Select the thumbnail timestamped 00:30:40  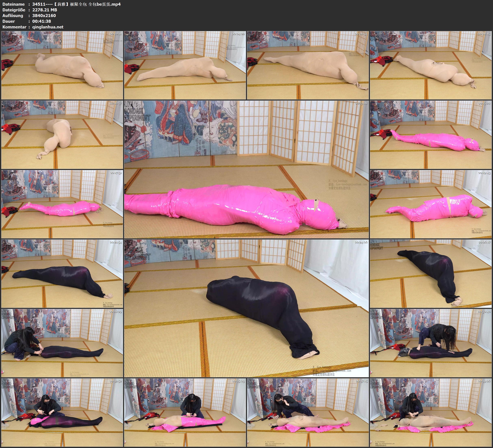(431, 343)
